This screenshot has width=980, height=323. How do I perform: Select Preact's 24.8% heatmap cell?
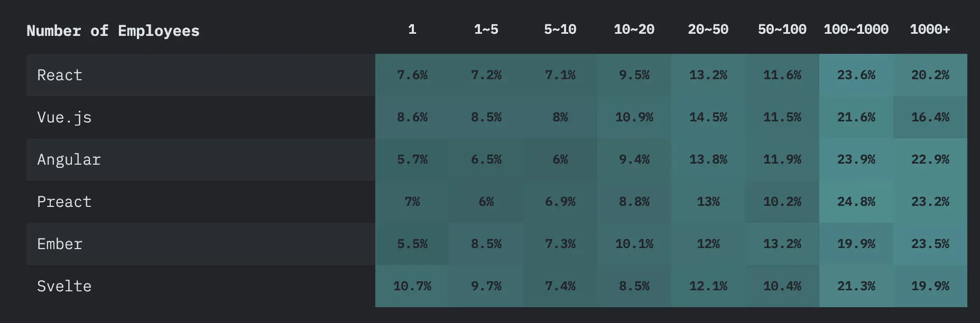[856, 202]
